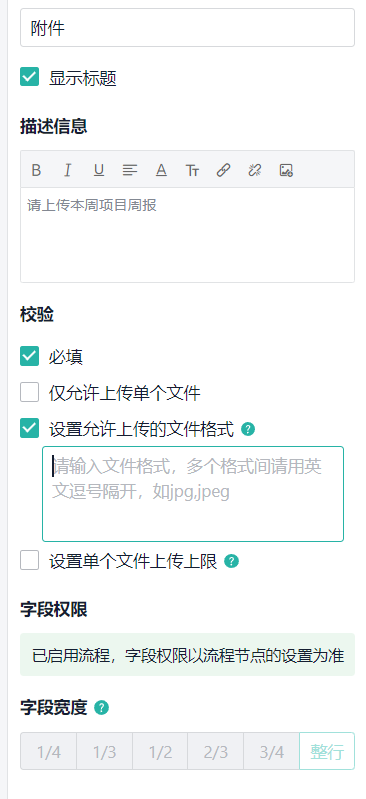Image resolution: width=366 pixels, height=799 pixels.
Task: Remove link using unlink icon
Action: (254, 170)
